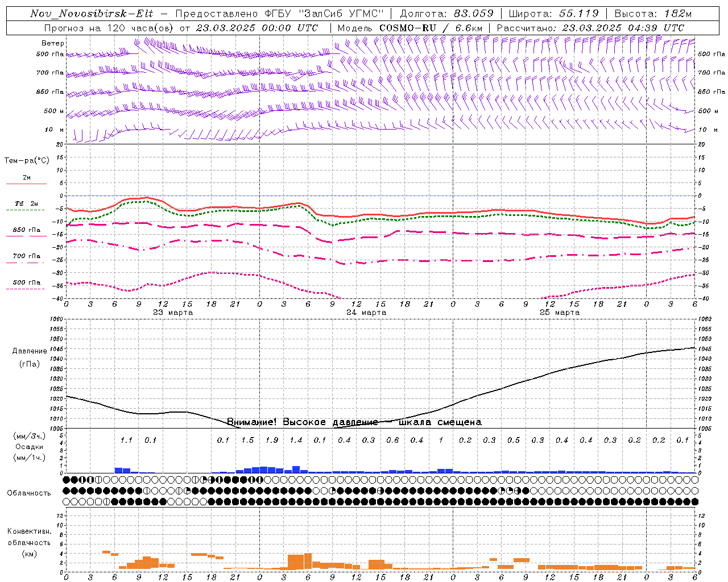The image size is (728, 582).
Task: Click the Td 2м dew point legend entry
Action: pos(27,203)
